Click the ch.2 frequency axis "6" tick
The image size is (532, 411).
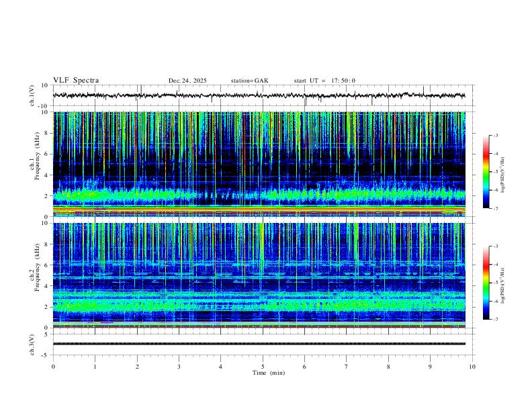tap(47, 265)
